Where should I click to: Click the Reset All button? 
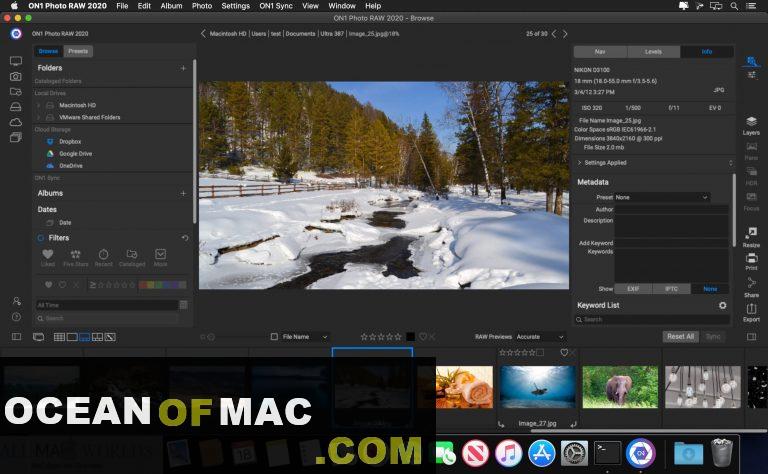[680, 336]
